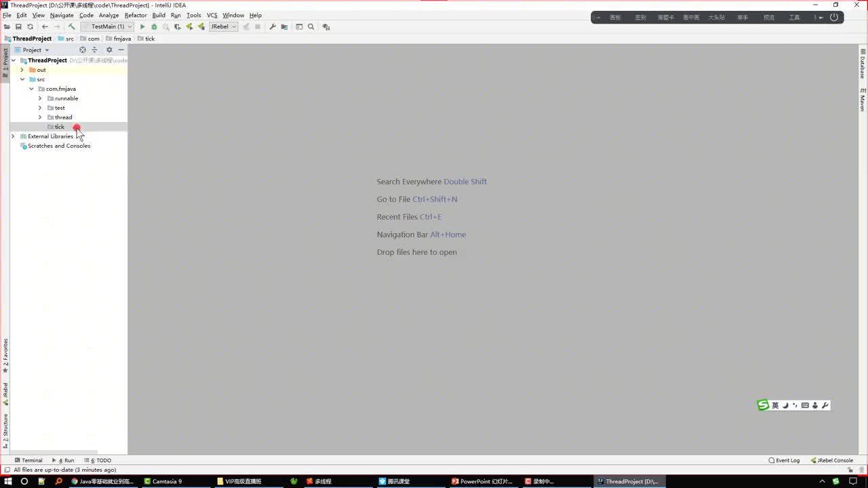868x488 pixels.
Task: Run TestMain with the green play icon
Action: (142, 27)
